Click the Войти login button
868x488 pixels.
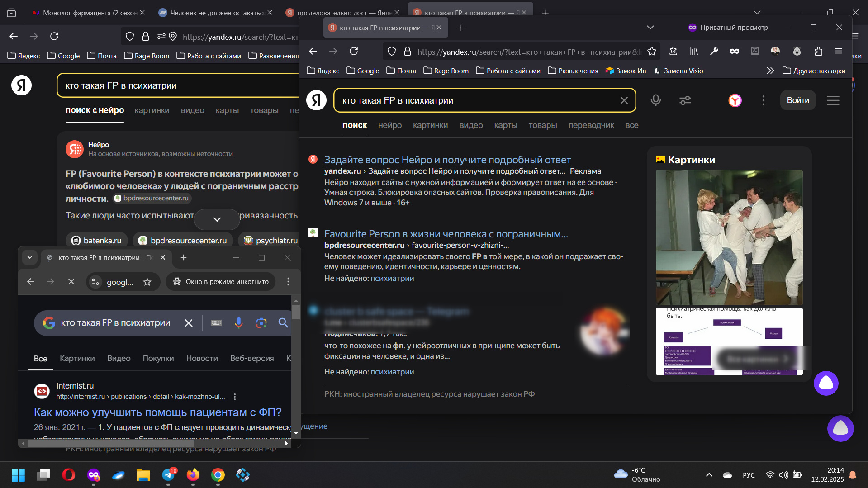coord(798,100)
